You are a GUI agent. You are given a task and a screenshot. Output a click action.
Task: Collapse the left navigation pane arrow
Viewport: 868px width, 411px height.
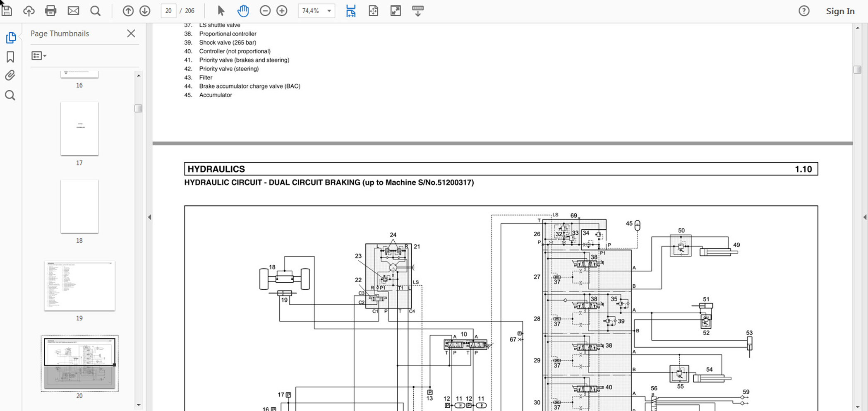149,217
